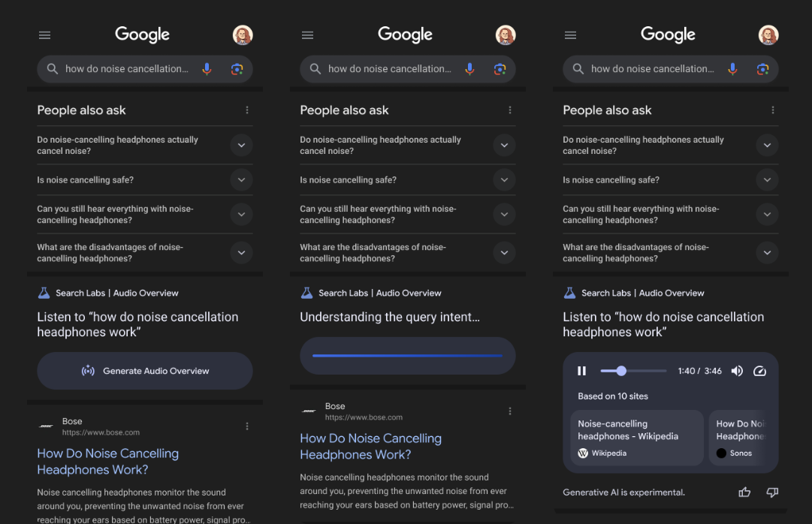Tap the microphone voice search icon on first screen
This screenshot has width=812, height=524.
tap(207, 69)
